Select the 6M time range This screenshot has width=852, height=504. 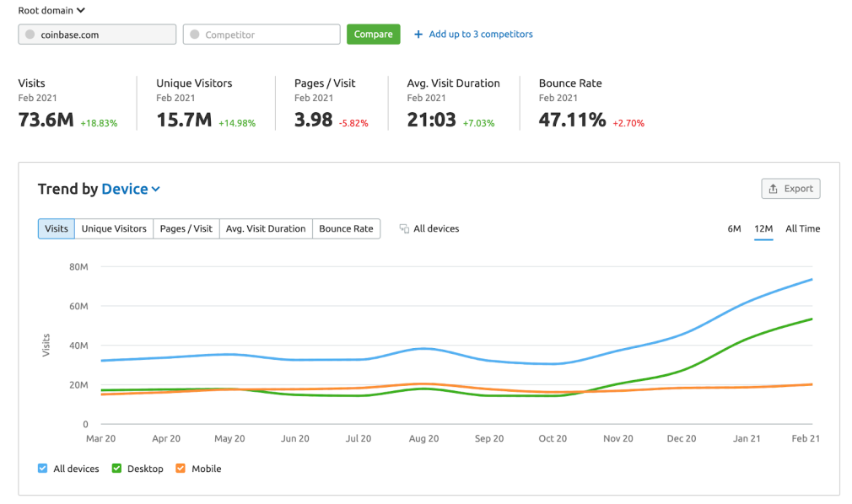734,228
